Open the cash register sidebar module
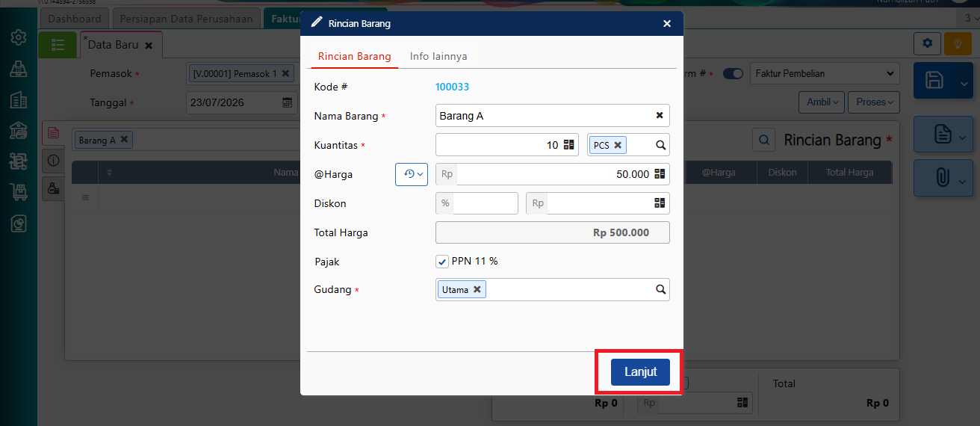Screen dimensions: 980x426 19,69
